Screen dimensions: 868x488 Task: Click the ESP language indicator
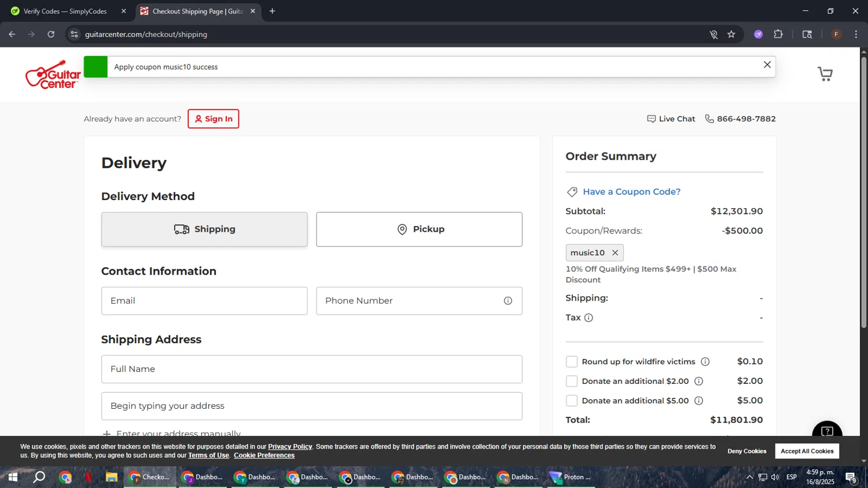792,478
